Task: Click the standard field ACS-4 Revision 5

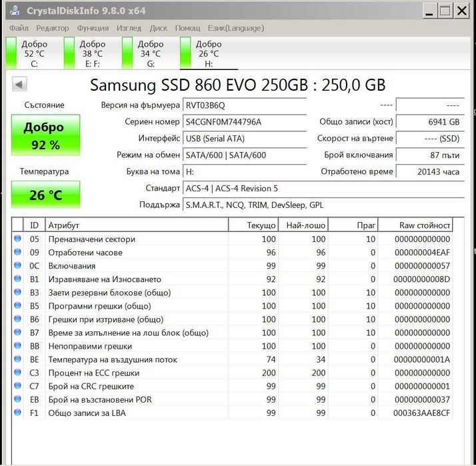Action: pos(323,189)
